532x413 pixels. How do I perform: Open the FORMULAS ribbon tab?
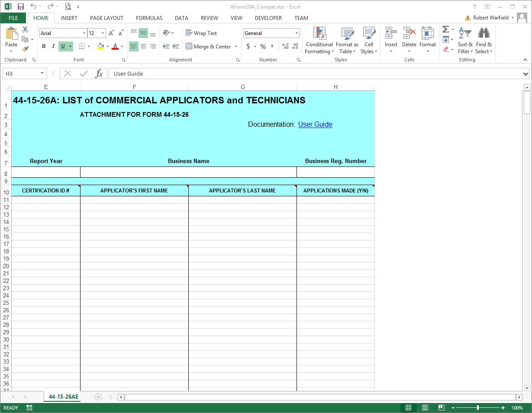(149, 18)
